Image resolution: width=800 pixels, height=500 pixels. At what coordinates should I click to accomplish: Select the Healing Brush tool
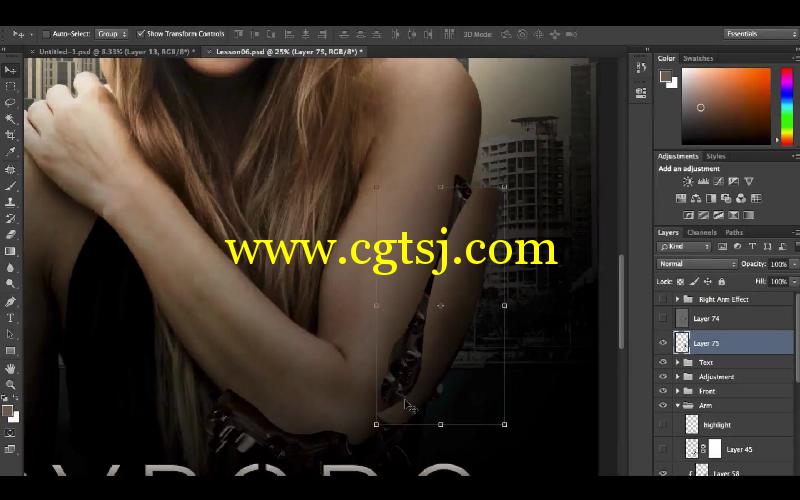10,169
